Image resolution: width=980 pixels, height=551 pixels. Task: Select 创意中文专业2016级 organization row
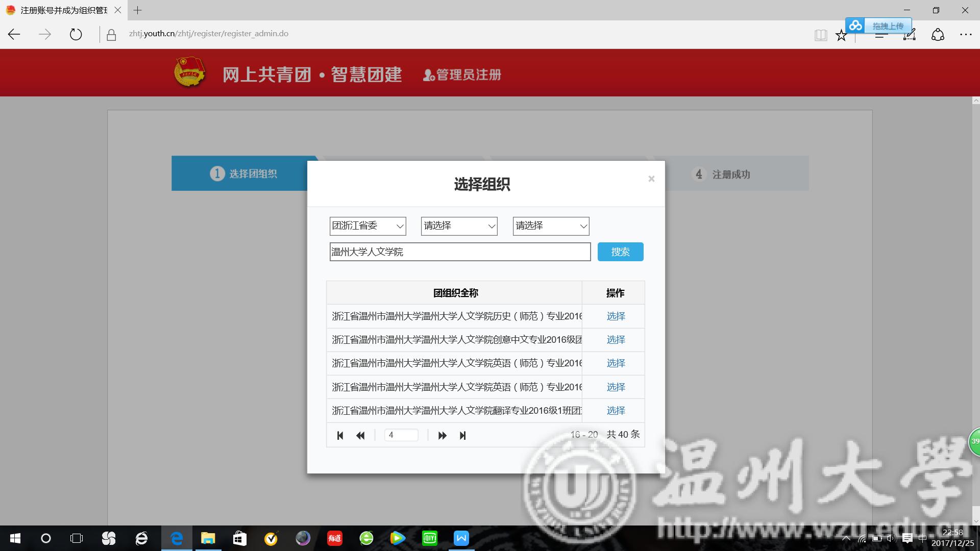click(x=616, y=340)
